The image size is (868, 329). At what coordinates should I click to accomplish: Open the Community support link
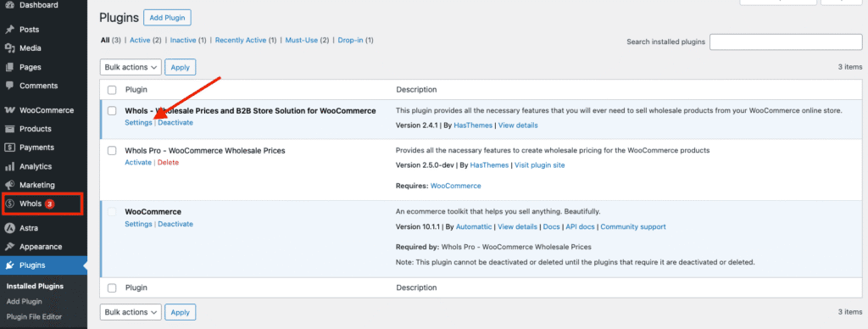tap(633, 226)
